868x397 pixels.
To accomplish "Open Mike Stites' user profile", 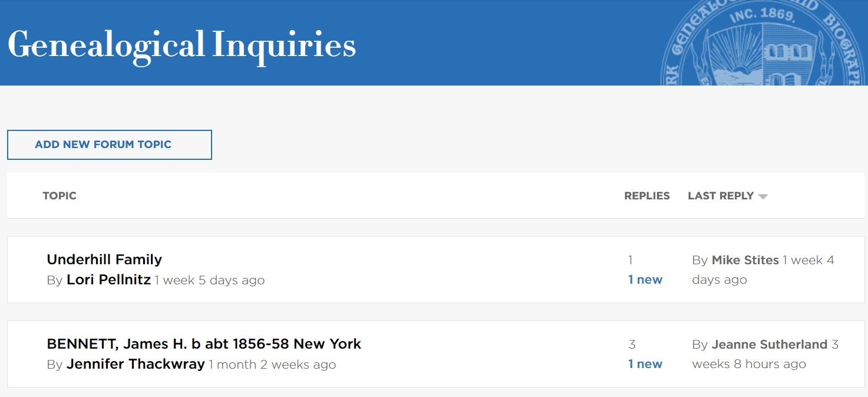I will tap(745, 260).
